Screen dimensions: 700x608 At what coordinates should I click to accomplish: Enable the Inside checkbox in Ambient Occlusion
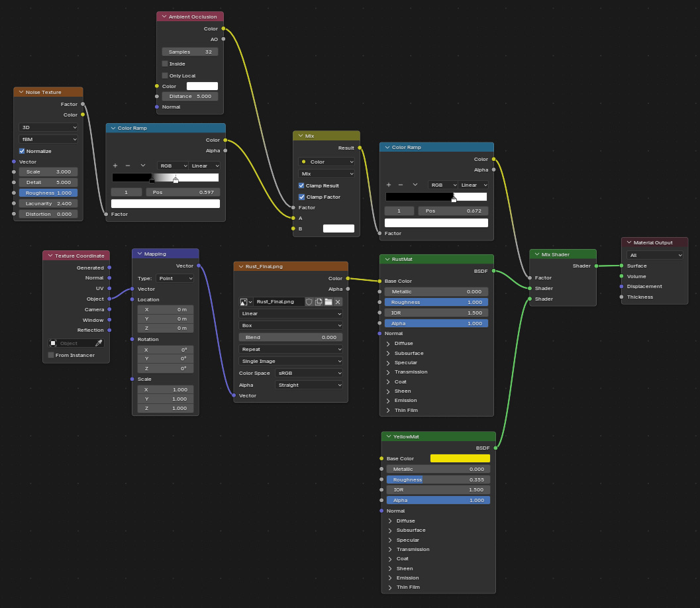[x=165, y=64]
